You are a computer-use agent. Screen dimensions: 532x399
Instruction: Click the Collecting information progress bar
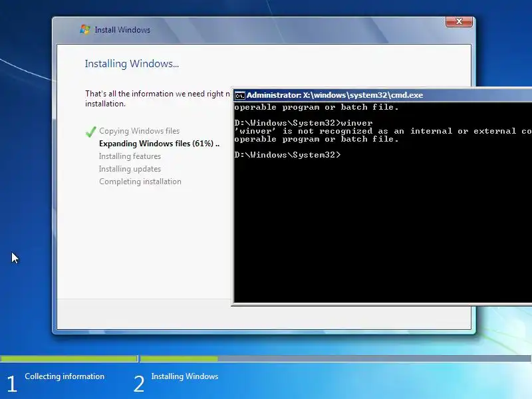pos(69,358)
